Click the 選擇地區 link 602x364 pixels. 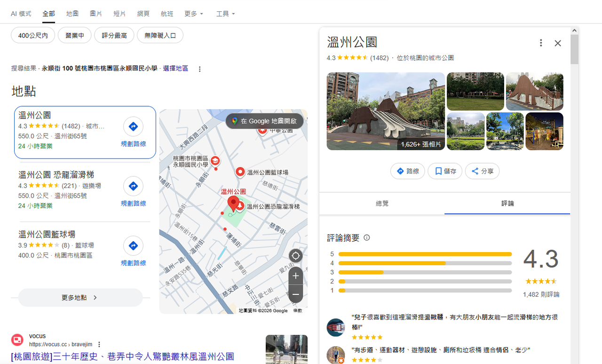(x=175, y=68)
